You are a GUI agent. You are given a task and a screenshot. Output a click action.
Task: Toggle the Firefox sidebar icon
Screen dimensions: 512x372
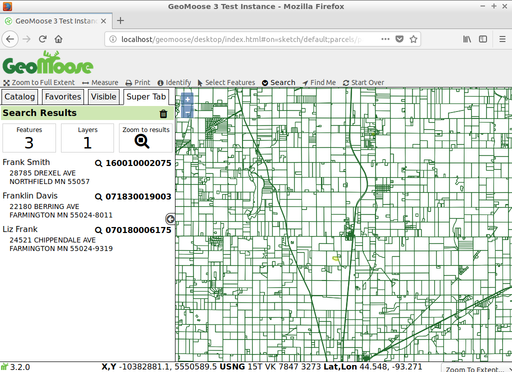483,39
